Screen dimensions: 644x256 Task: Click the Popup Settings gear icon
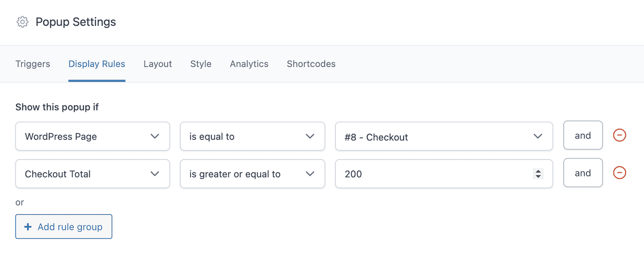[23, 22]
